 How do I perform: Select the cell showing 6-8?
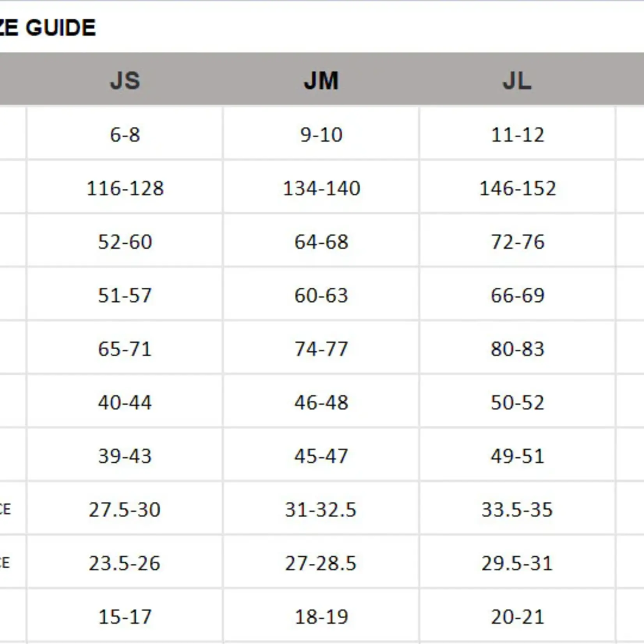point(125,135)
